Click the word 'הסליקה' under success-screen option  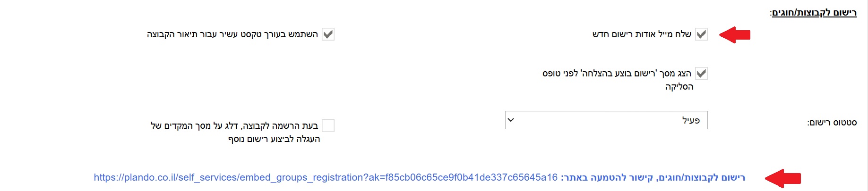click(x=679, y=86)
